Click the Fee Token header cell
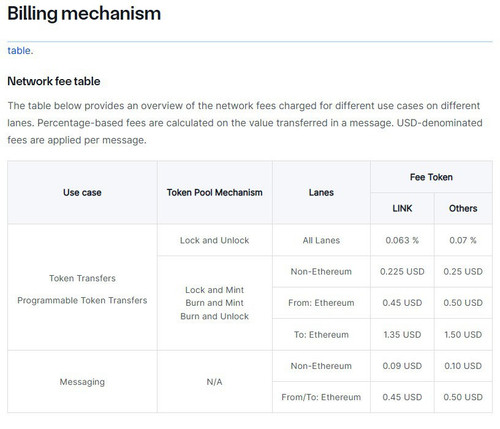This screenshot has width=500, height=429. pyautogui.click(x=431, y=177)
